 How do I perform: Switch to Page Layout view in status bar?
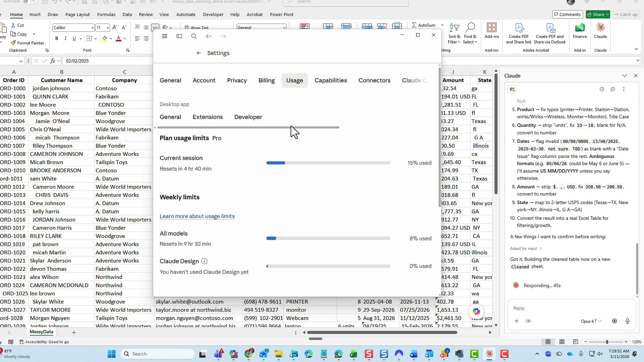pyautogui.click(x=562, y=342)
